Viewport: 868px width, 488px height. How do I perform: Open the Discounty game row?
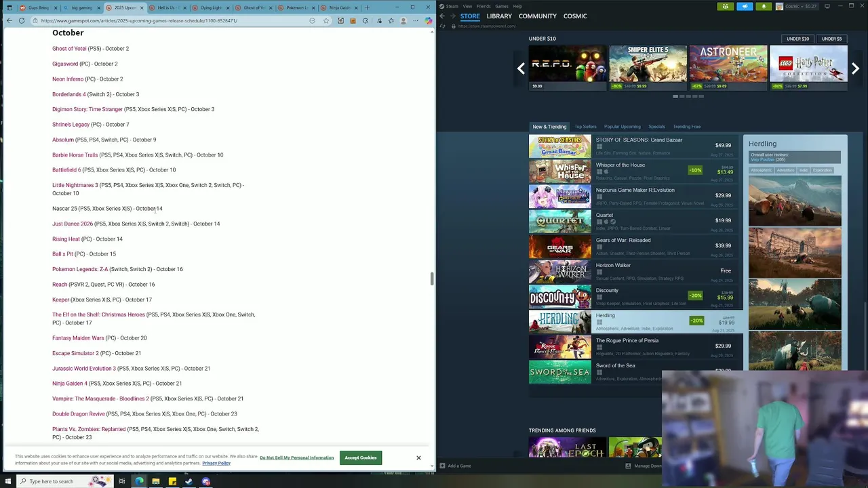(635, 296)
